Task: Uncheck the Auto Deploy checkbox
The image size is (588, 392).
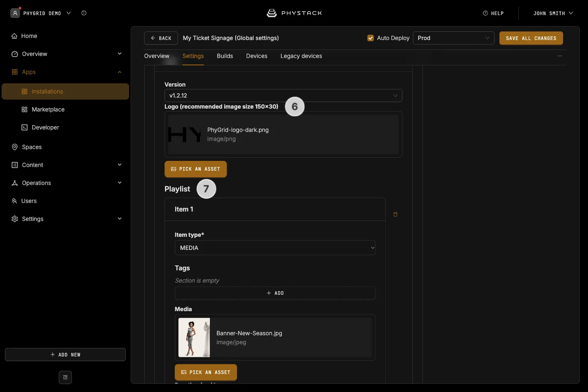Action: (x=371, y=38)
